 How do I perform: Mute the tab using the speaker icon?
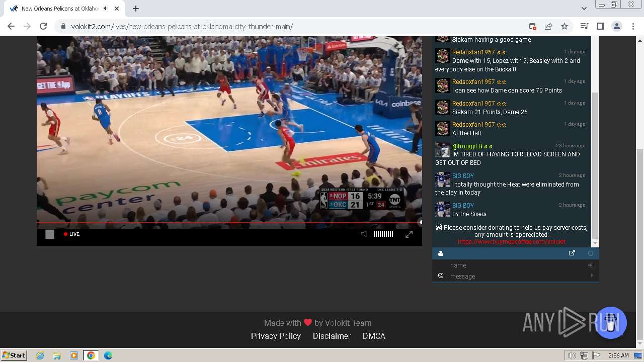106,9
